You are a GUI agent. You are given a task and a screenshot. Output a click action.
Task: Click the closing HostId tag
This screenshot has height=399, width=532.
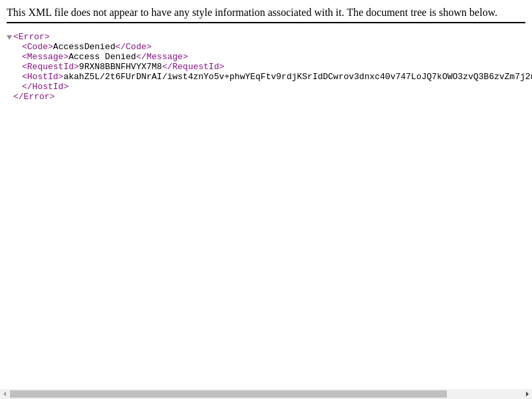(45, 87)
